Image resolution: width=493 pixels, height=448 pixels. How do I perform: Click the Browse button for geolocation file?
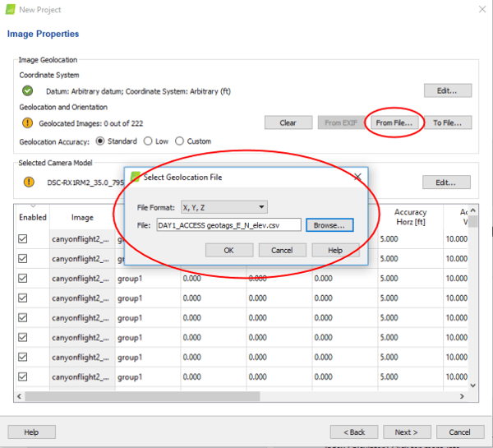(x=330, y=224)
